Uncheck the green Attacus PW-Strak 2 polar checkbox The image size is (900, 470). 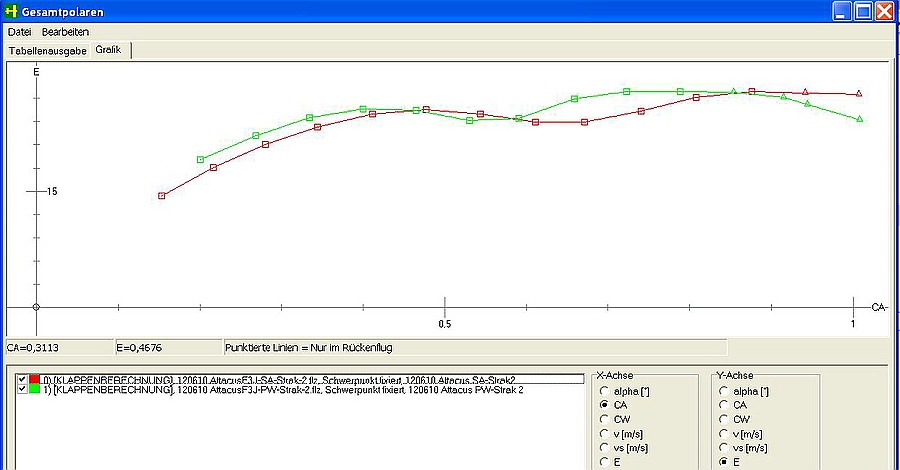pyautogui.click(x=23, y=390)
